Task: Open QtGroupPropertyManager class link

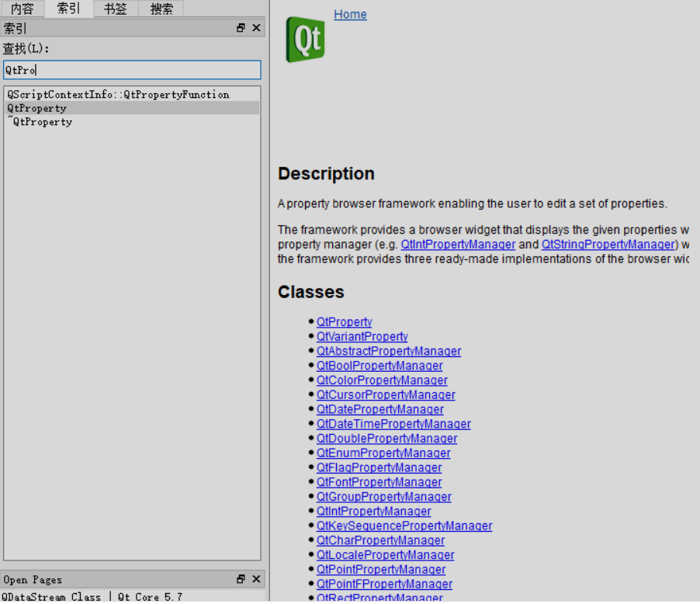Action: [x=384, y=497]
